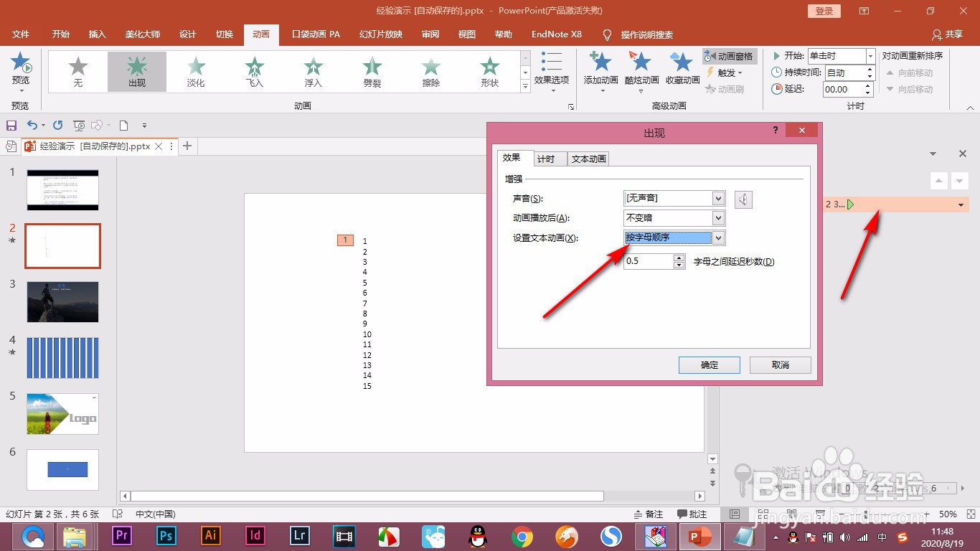Activate the 动画刷 (Animation Painter)
This screenshot has height=551, width=980.
[x=726, y=89]
